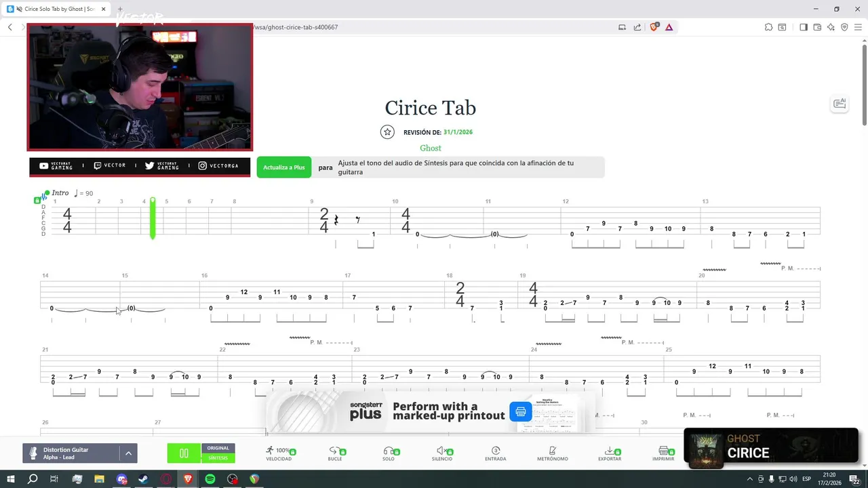The height and width of the screenshot is (488, 868).
Task: Click the tab search icon in toolbar
Action: coord(782,27)
